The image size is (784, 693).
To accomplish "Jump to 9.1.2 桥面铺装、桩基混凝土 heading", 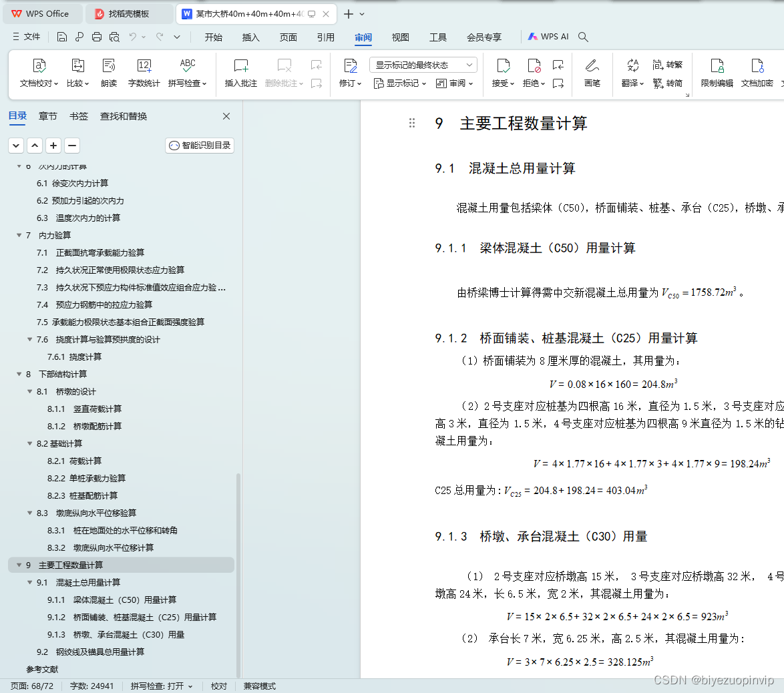I will click(132, 617).
